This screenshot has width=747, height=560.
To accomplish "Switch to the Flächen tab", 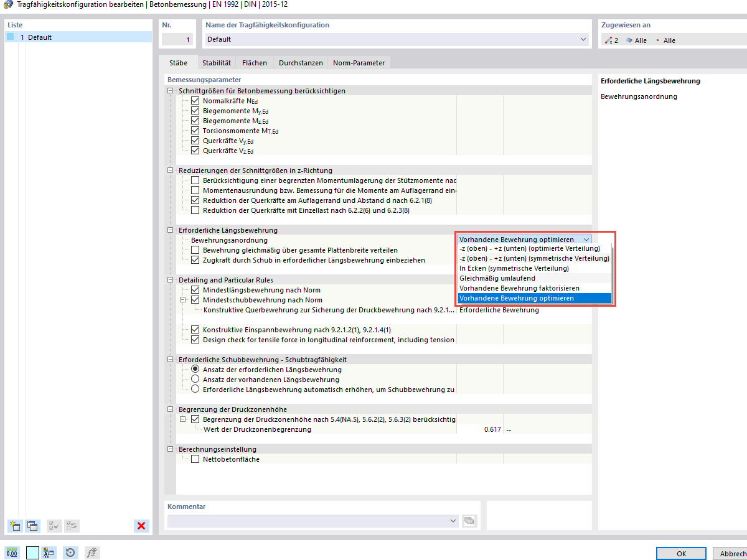I will click(255, 63).
